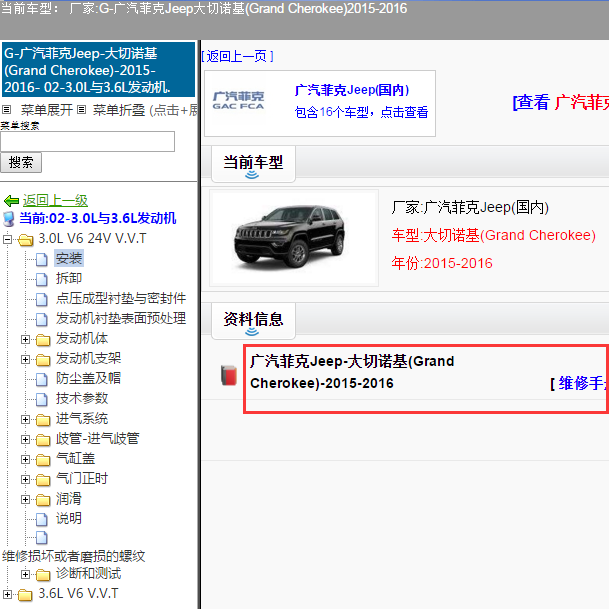Expand the 3.6L V6 V.V.T node
609x609 pixels.
coord(7,595)
